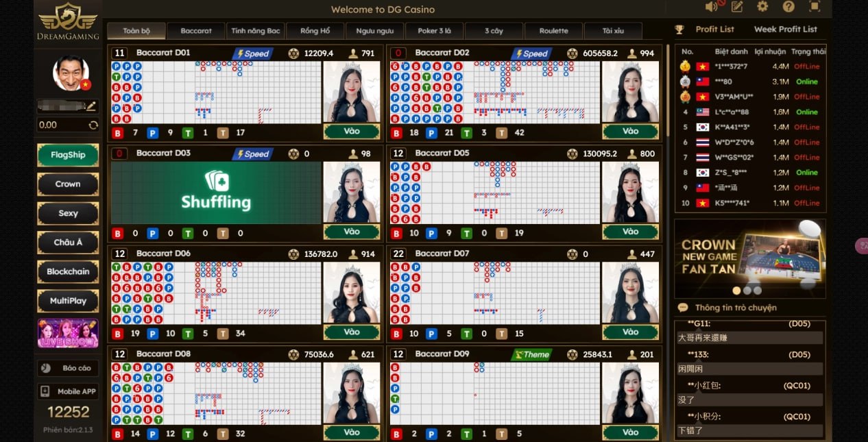The height and width of the screenshot is (442, 868).
Task: Enter Baccarat D05 with the Vào button
Action: point(630,232)
